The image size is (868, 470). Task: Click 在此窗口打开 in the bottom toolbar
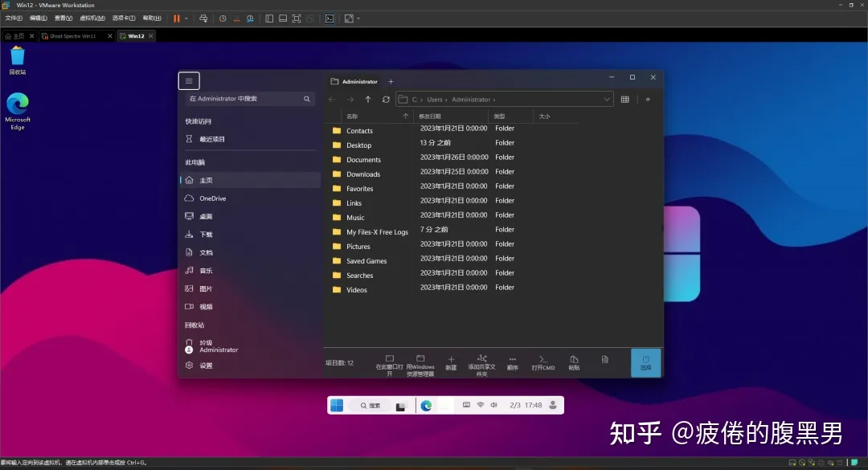coord(389,366)
